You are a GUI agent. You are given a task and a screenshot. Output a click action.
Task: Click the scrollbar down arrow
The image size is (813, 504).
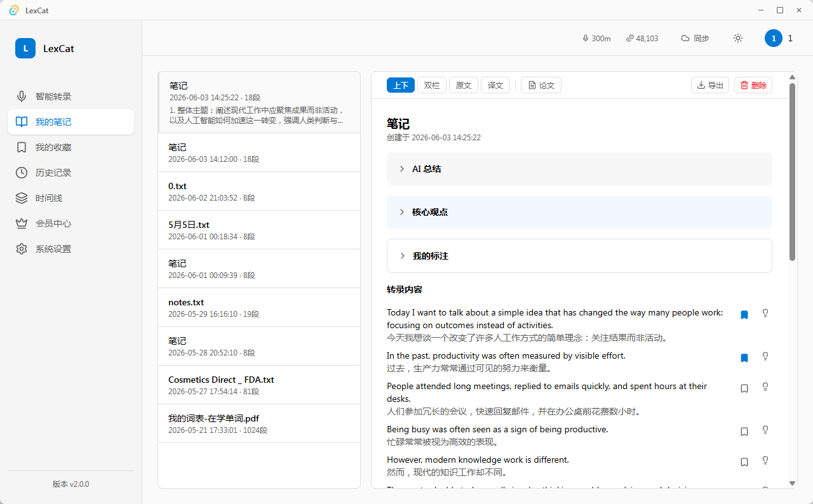(792, 483)
